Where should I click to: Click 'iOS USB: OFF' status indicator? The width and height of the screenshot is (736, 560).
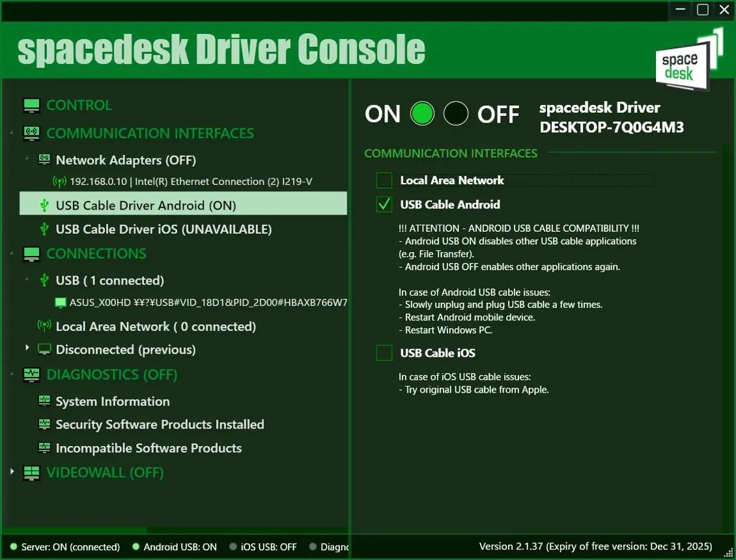tap(263, 547)
